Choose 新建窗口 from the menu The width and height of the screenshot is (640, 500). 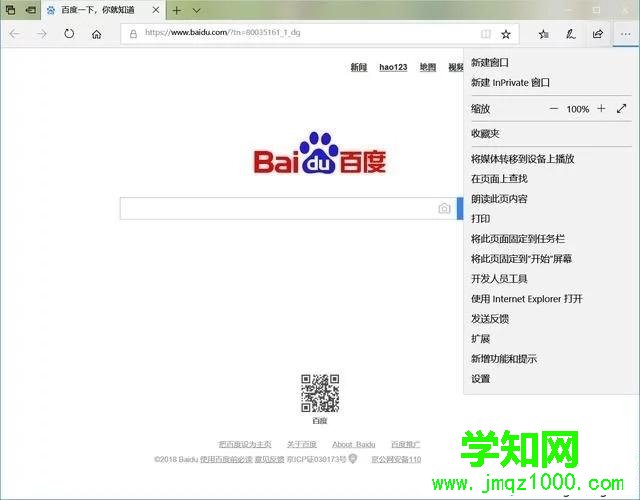pyautogui.click(x=489, y=62)
